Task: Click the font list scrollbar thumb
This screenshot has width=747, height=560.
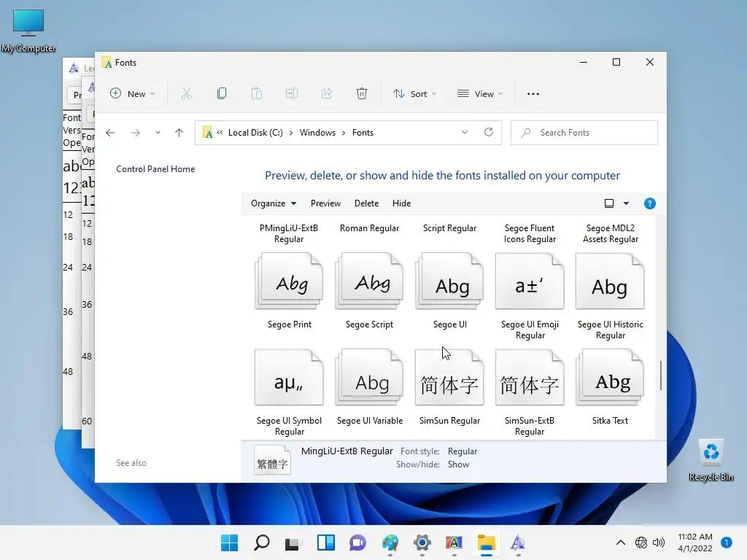Action: (661, 376)
